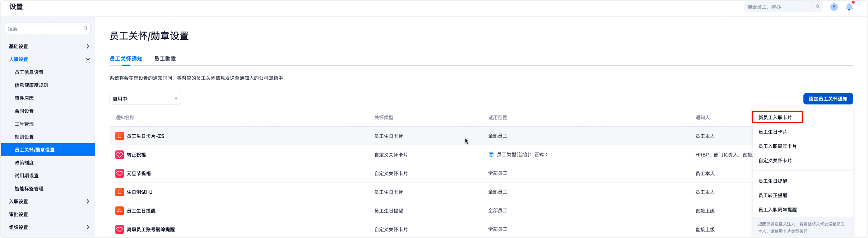The width and height of the screenshot is (868, 238).
Task: Choose 自定义关怀卡片 in the add menu
Action: [775, 160]
